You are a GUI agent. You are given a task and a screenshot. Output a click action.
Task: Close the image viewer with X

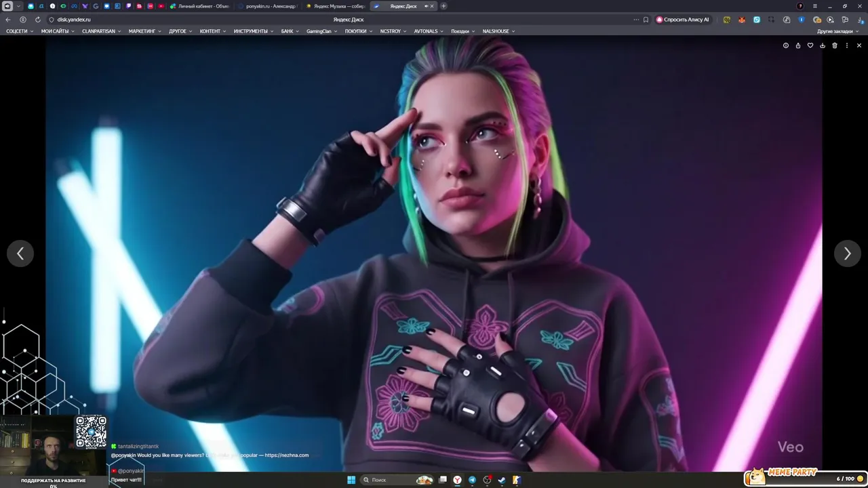(859, 45)
